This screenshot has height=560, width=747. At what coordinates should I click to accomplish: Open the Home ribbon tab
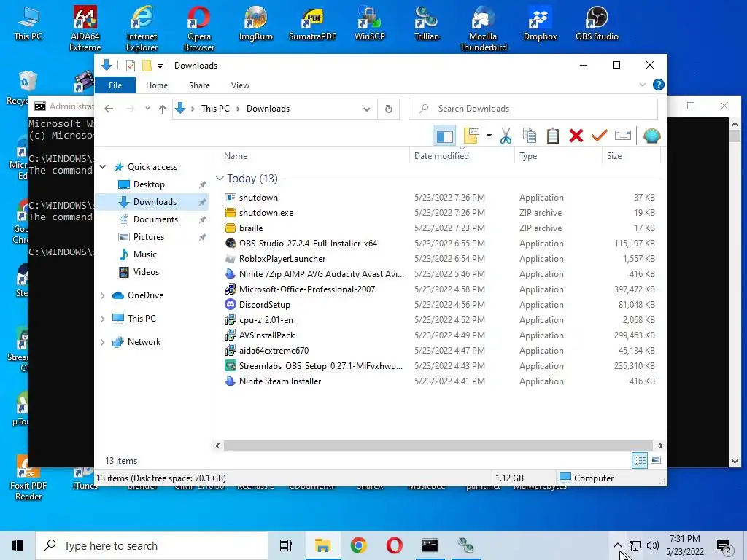pos(157,85)
